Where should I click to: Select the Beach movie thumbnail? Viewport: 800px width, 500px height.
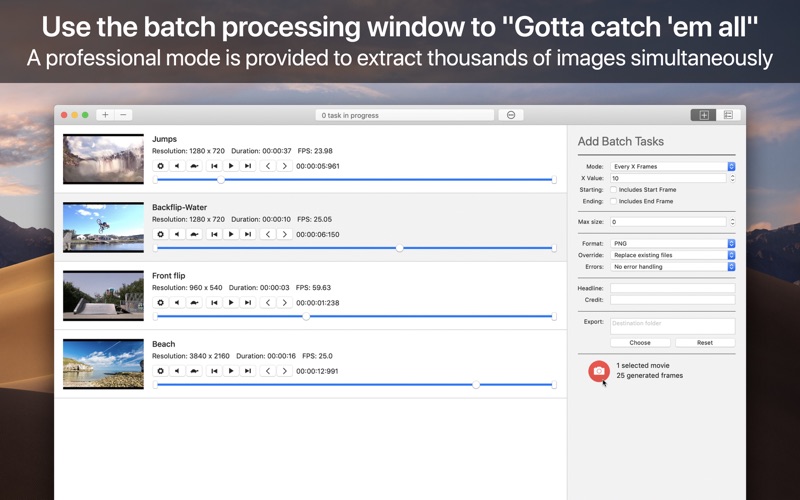(x=104, y=364)
